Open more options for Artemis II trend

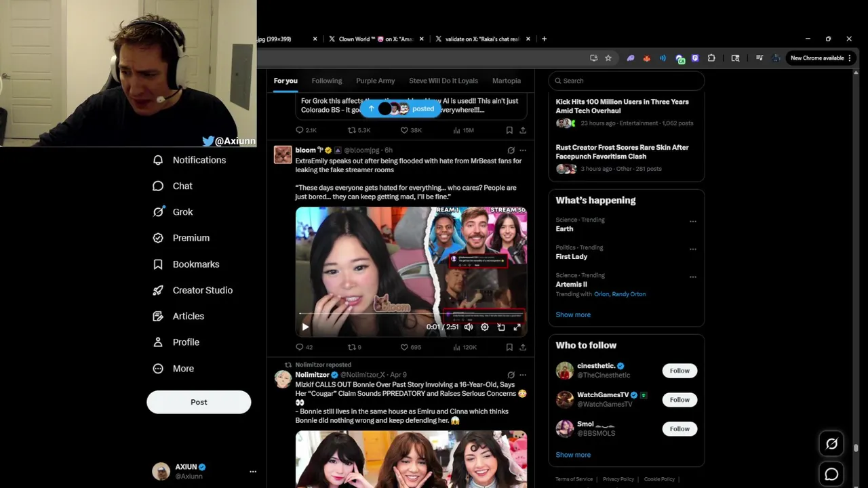tap(692, 277)
